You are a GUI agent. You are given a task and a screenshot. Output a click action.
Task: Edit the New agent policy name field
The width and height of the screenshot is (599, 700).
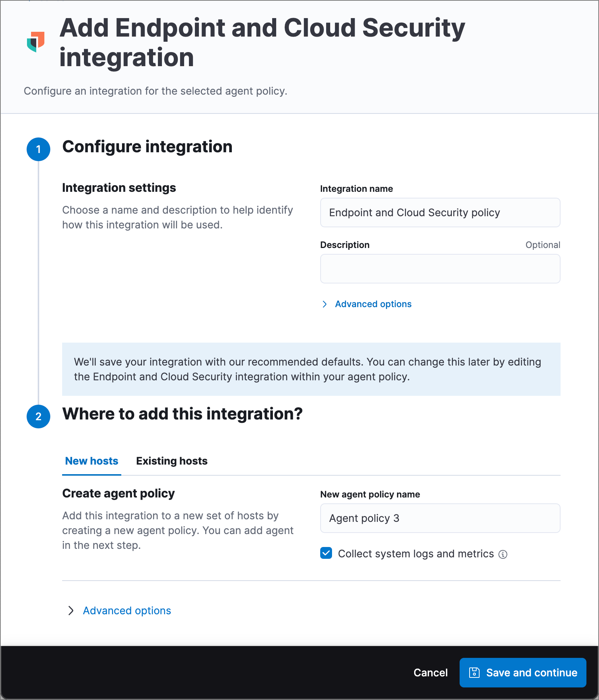click(x=440, y=518)
